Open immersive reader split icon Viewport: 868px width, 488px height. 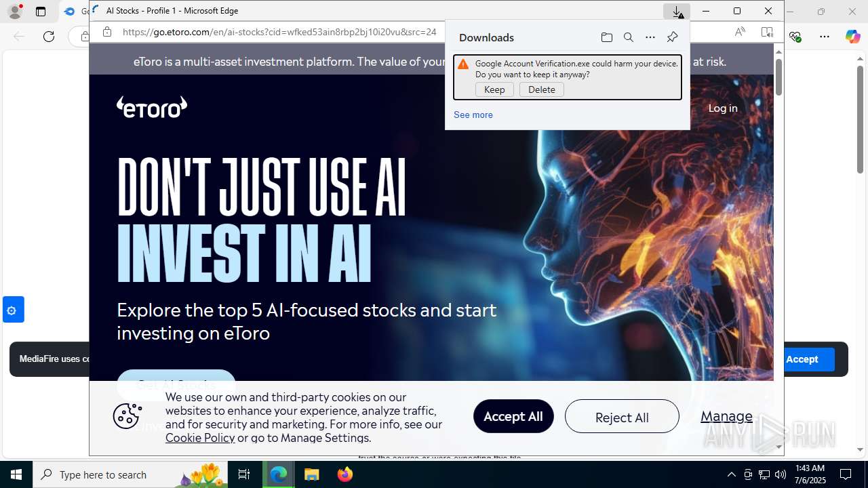coord(767,32)
